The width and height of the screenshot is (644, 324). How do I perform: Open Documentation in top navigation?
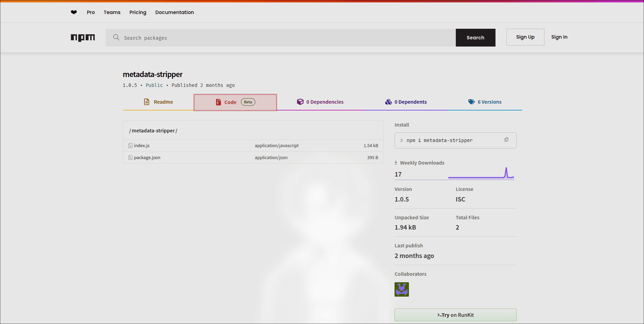175,12
